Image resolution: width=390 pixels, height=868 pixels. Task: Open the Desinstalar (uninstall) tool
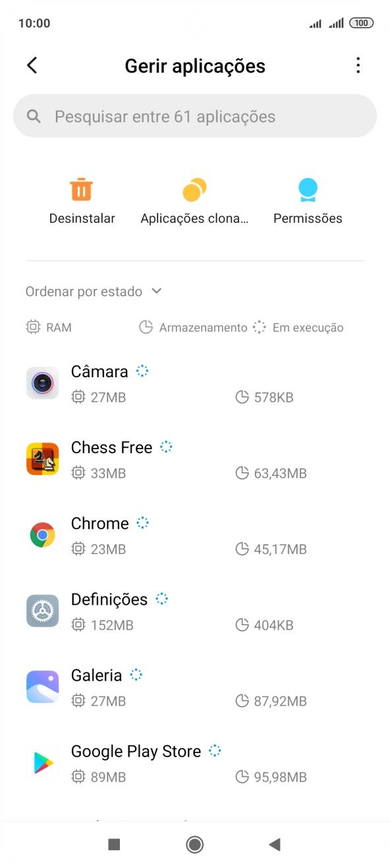click(x=82, y=199)
